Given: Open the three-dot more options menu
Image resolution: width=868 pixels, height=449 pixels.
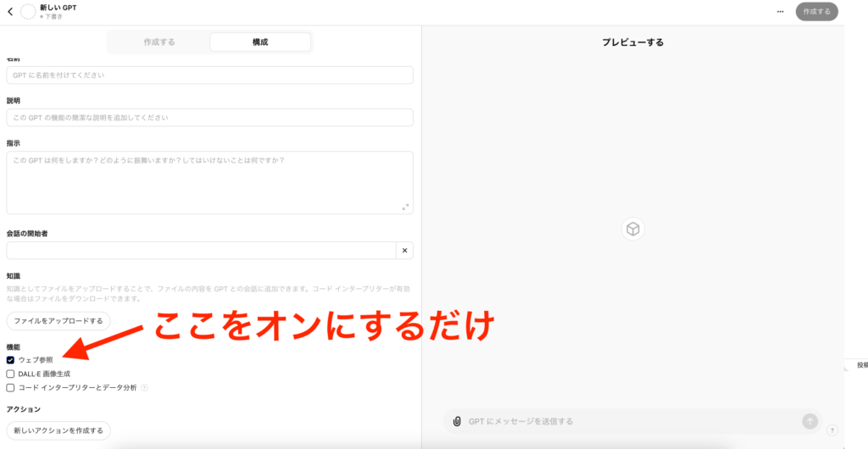Looking at the screenshot, I should 781,12.
